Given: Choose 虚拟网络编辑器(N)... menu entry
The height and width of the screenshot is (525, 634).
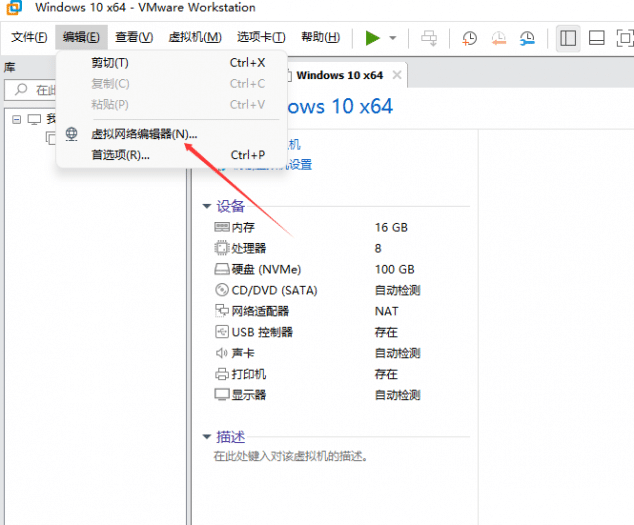Looking at the screenshot, I should click(x=172, y=134).
